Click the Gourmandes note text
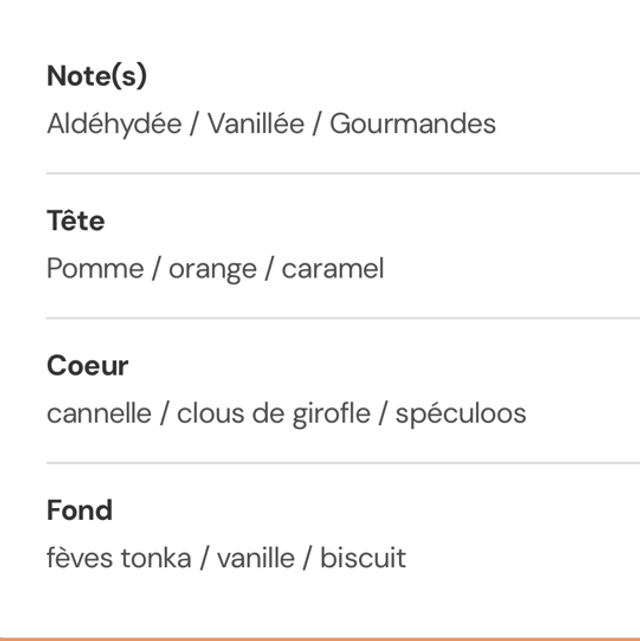 click(412, 124)
